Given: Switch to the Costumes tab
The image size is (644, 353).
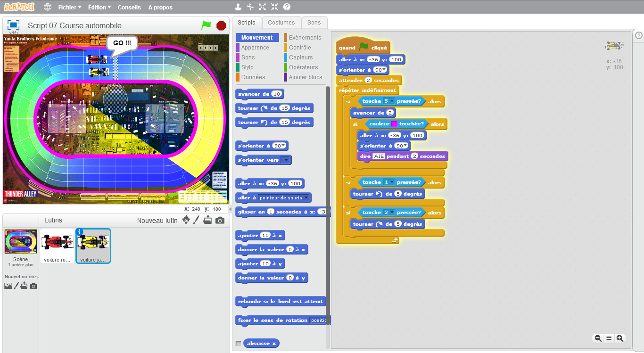Looking at the screenshot, I should coord(281,22).
